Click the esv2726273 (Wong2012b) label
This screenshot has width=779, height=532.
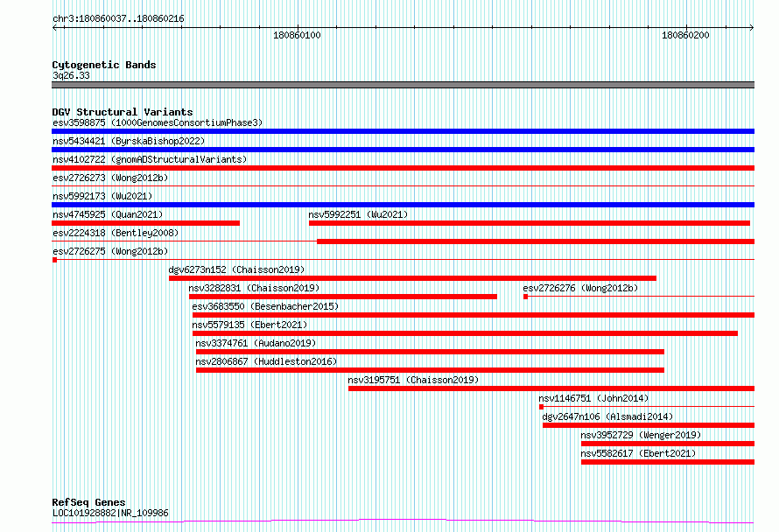point(110,178)
